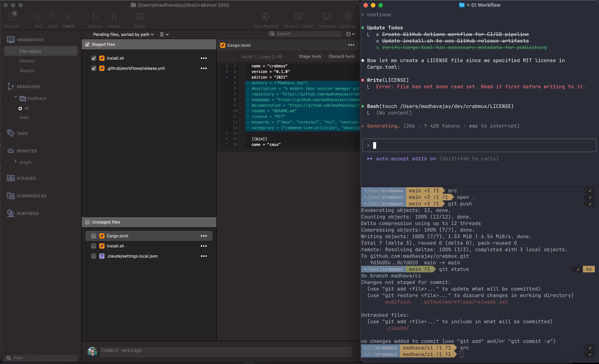Click the CI Workflow prompt input box
This screenshot has width=599, height=364.
pos(479,145)
